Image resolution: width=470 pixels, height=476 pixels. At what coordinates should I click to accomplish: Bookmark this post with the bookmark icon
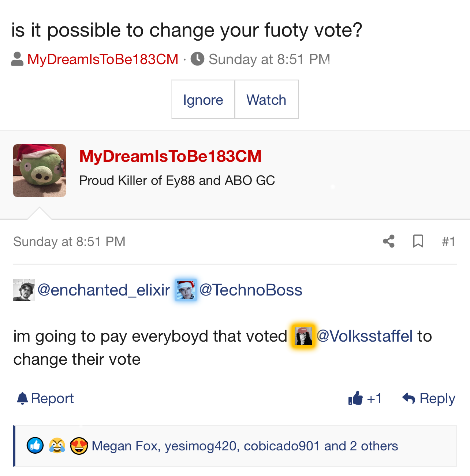pos(418,241)
